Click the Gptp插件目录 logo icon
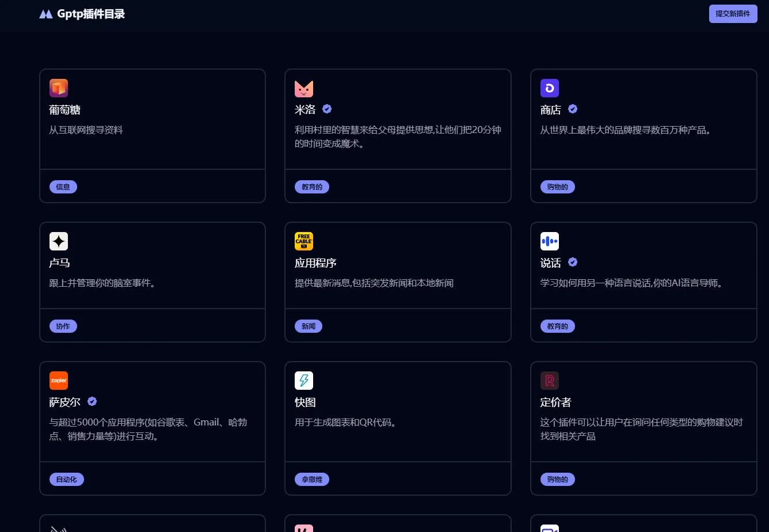This screenshot has height=532, width=769. (x=46, y=14)
